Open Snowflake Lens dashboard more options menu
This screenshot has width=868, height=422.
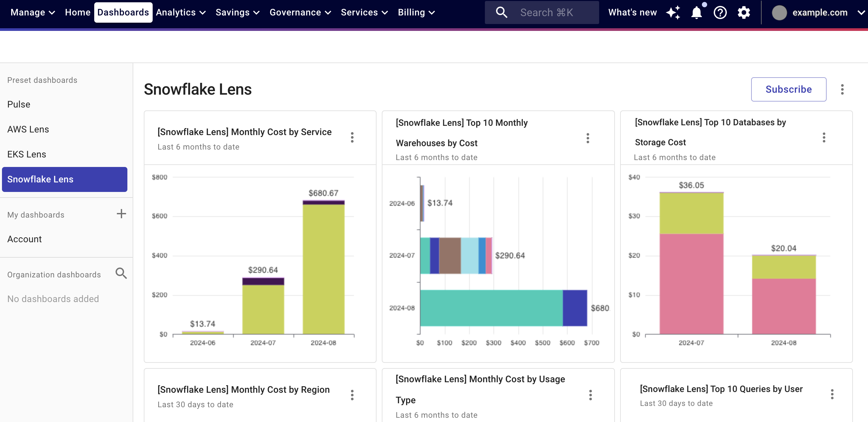pyautogui.click(x=842, y=89)
